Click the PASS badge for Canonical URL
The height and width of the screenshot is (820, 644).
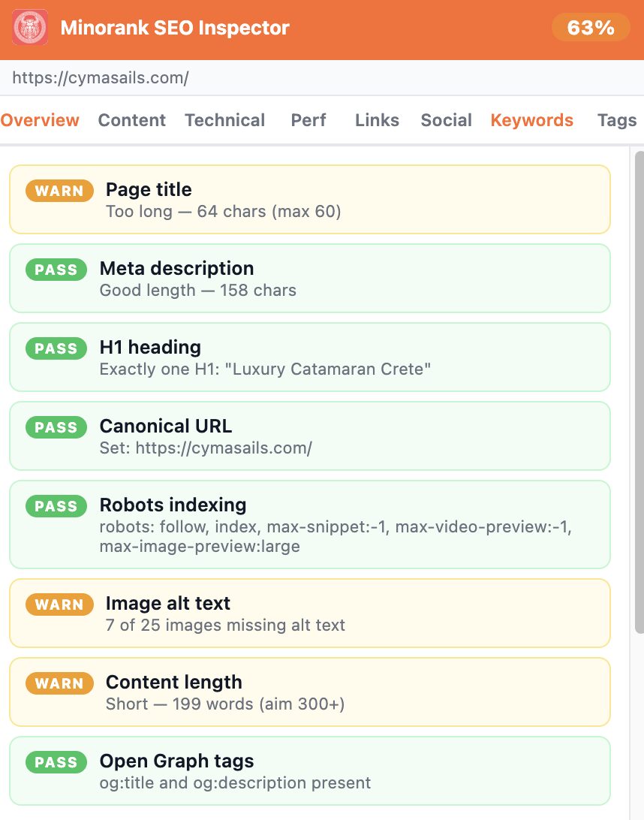click(x=56, y=428)
